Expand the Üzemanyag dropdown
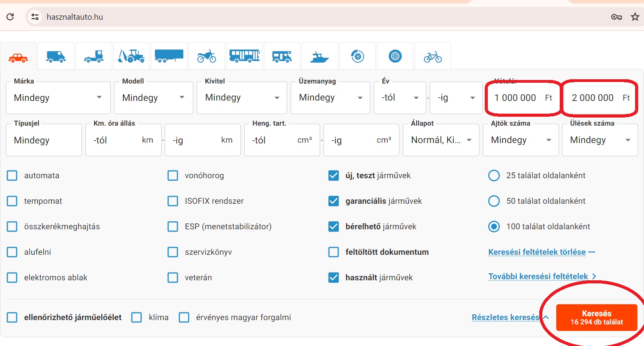The height and width of the screenshot is (346, 644). tap(330, 98)
